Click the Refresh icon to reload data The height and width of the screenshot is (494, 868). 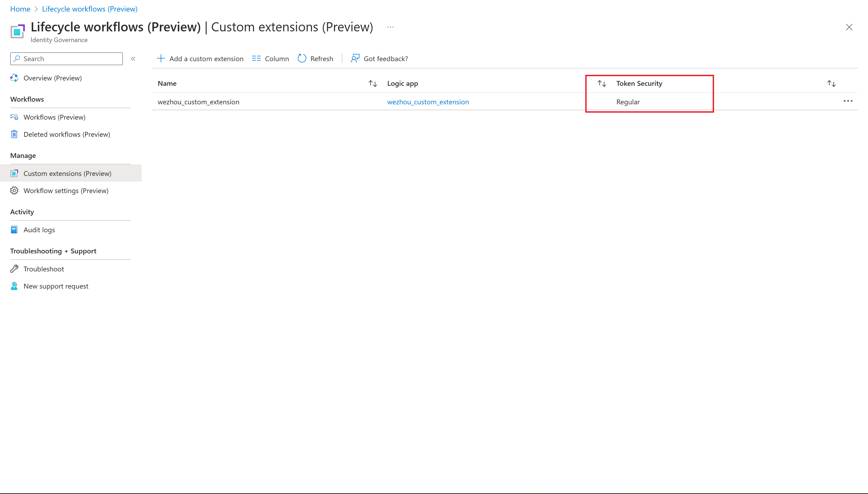pyautogui.click(x=302, y=58)
